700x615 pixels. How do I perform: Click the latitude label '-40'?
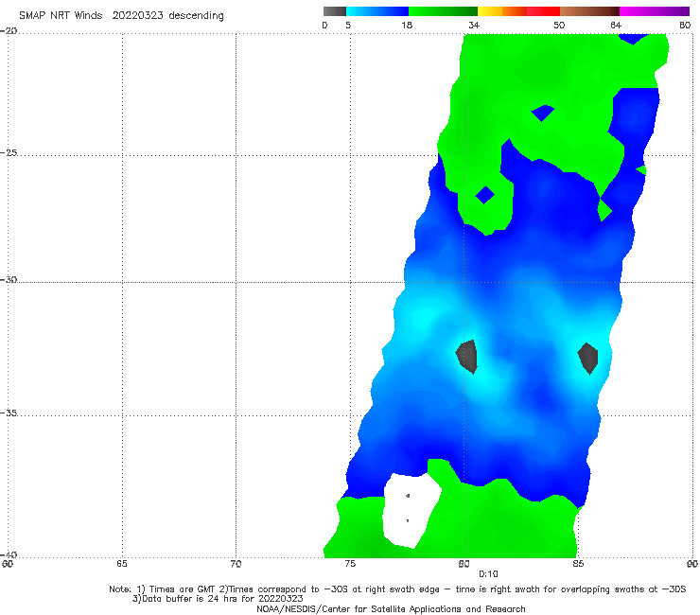click(x=9, y=554)
